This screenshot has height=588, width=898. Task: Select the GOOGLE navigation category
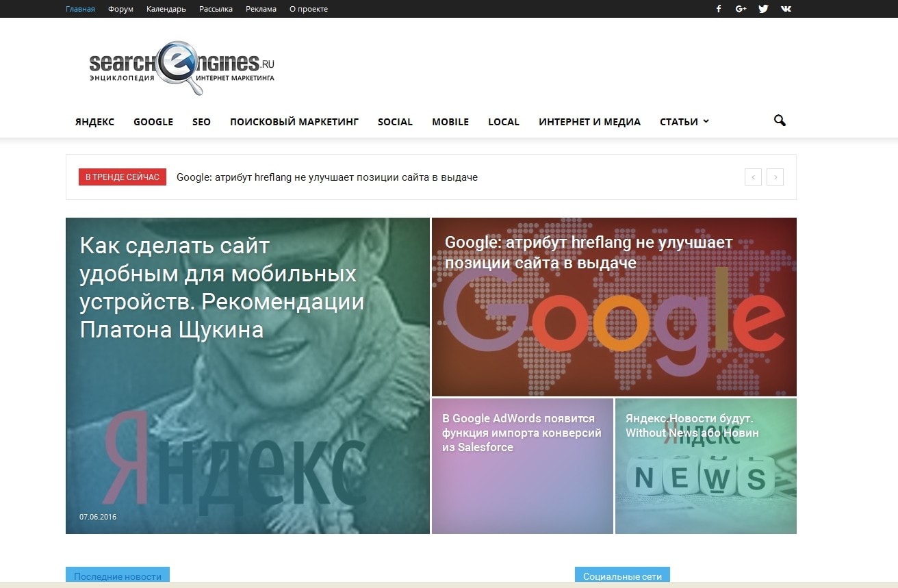coord(153,122)
